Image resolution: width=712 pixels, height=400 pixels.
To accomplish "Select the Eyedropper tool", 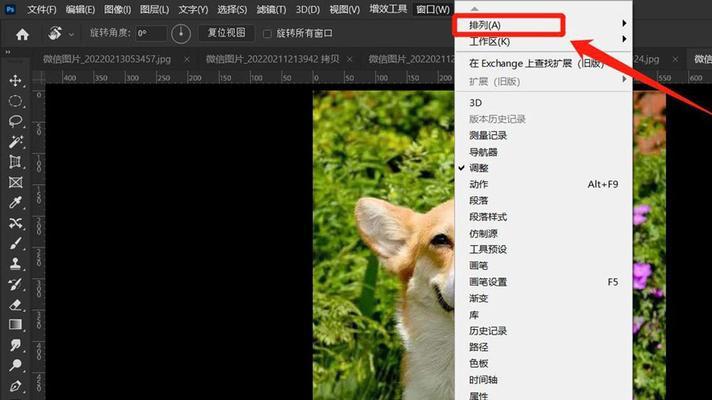I will point(15,202).
